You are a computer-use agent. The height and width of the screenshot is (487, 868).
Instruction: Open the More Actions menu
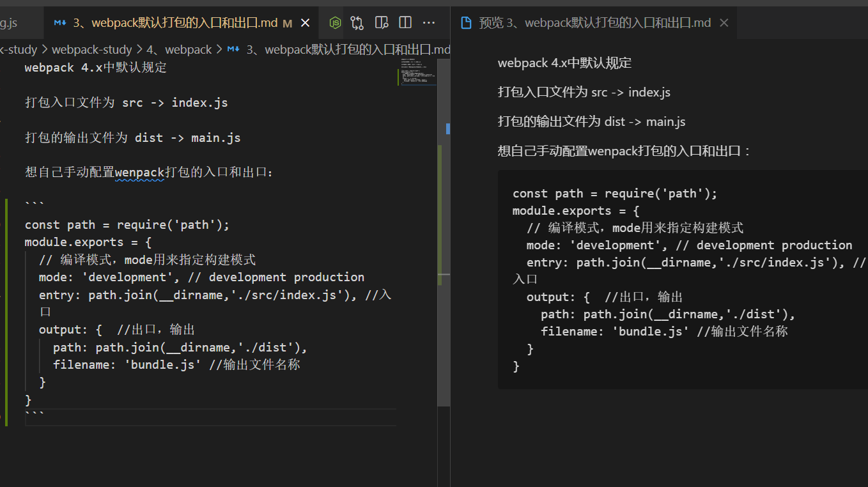[429, 22]
